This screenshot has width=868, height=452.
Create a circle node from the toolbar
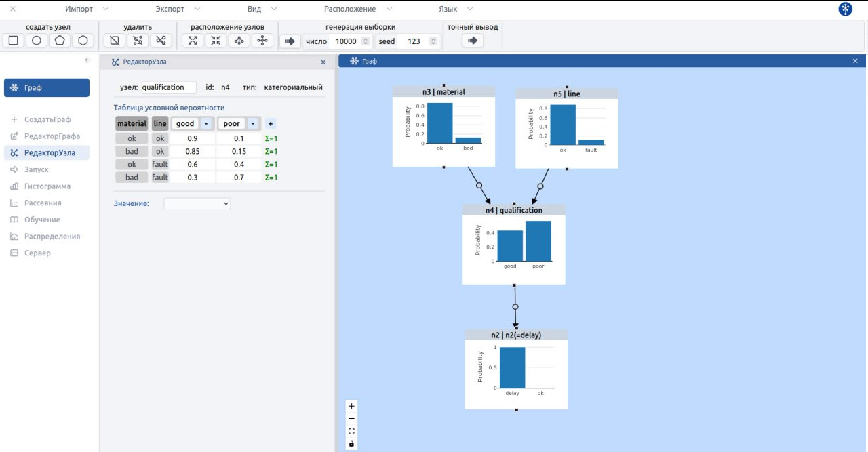point(37,41)
